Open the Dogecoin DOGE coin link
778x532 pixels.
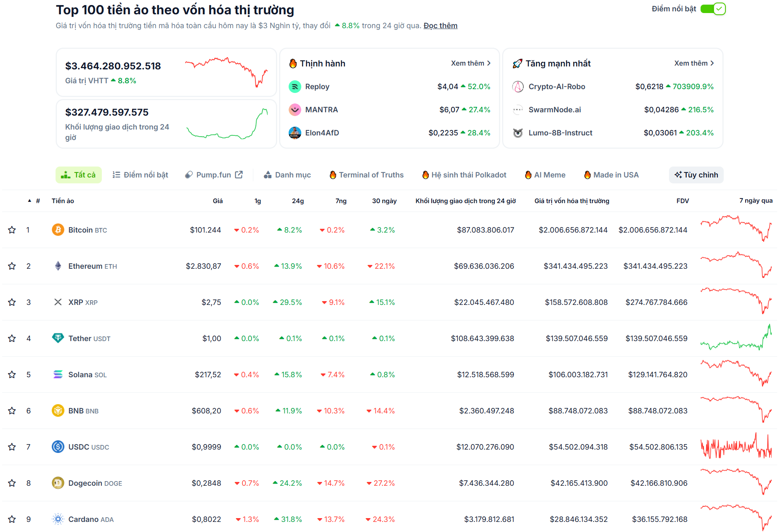(95, 483)
